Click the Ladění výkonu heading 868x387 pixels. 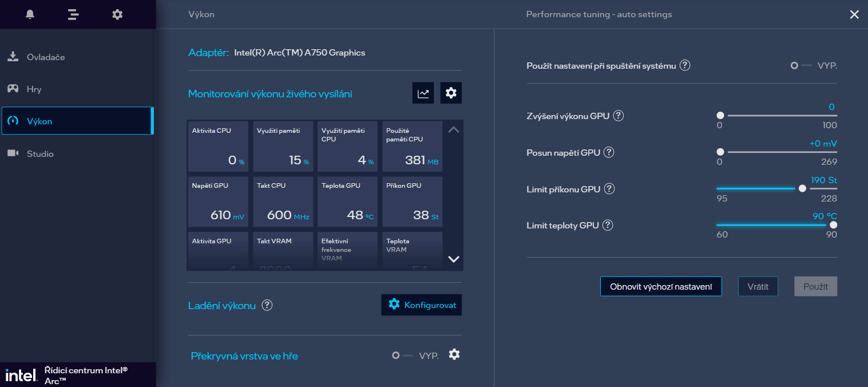click(x=222, y=305)
